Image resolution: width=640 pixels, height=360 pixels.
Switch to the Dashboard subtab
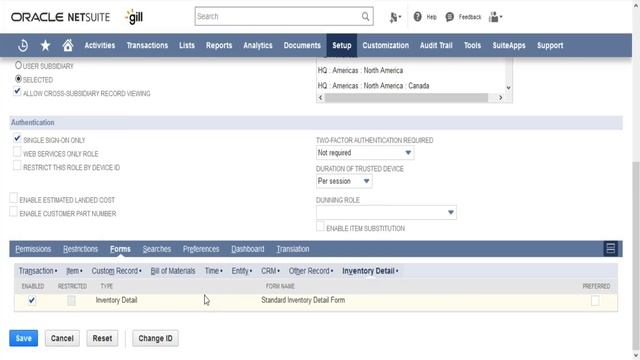[247, 249]
